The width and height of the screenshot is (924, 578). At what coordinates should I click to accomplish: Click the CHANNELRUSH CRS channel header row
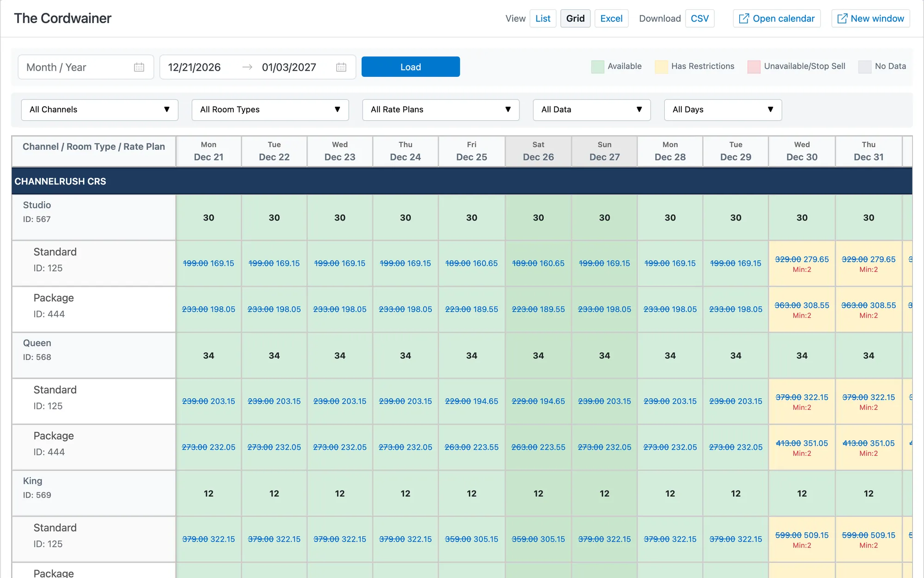click(x=462, y=181)
